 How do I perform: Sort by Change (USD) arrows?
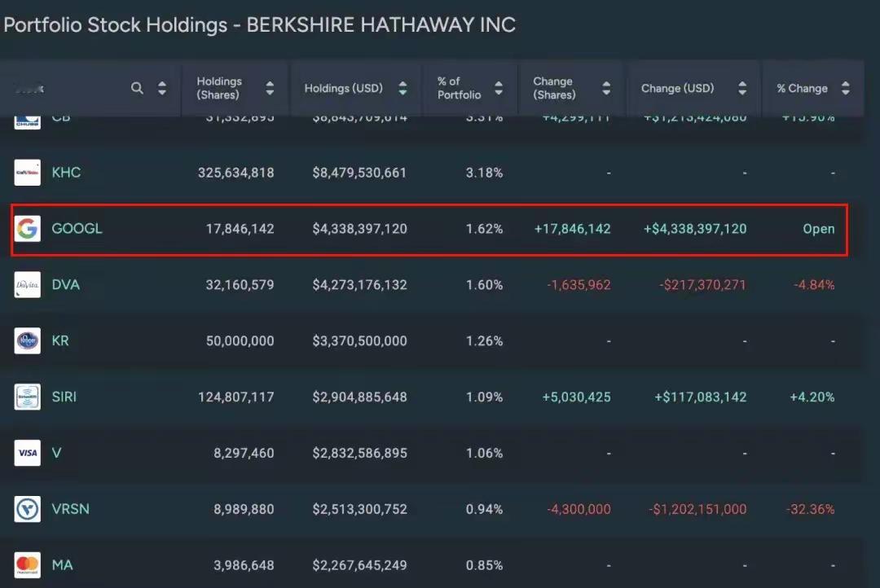(742, 88)
